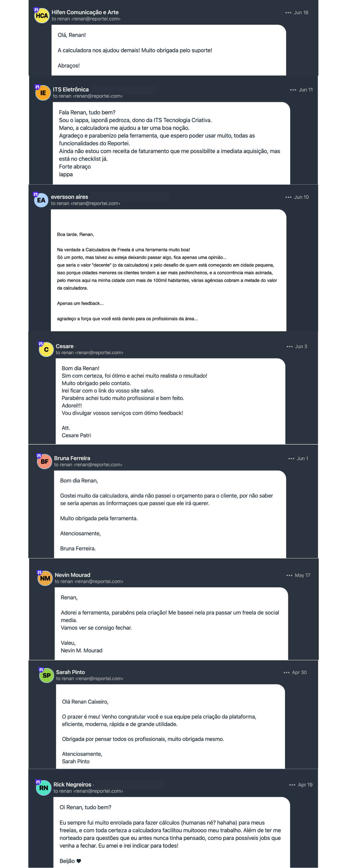The width and height of the screenshot is (347, 868).
Task: Click the Apr 30 date on Sarah's email
Action: (x=299, y=673)
